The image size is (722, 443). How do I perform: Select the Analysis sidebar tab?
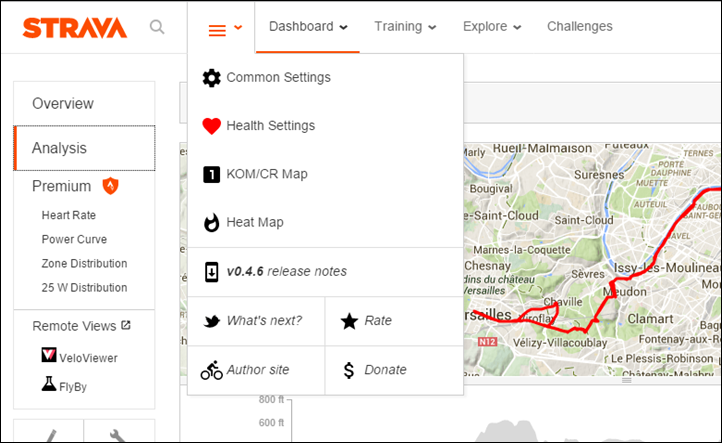(x=84, y=148)
